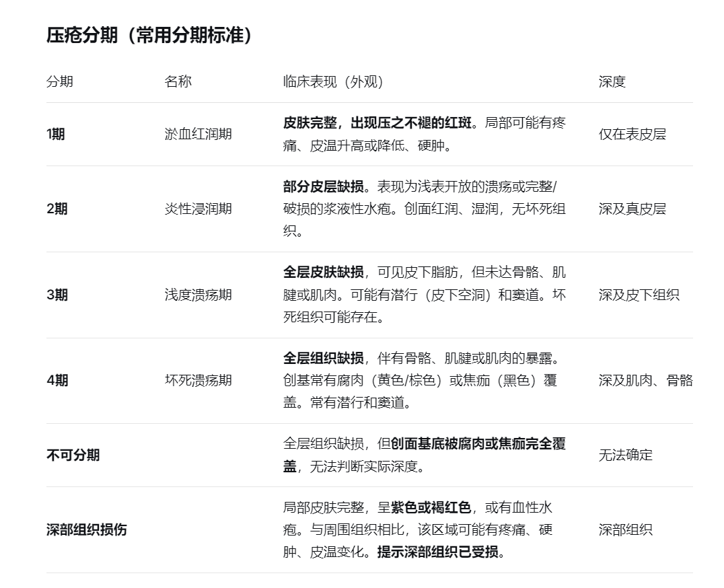724x588 pixels.
Task: Click the 名称 column header
Action: [x=178, y=81]
